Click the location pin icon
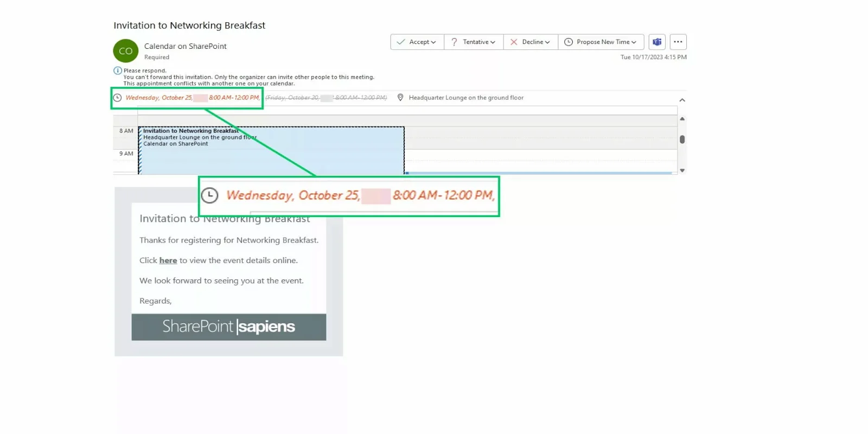 coord(400,98)
